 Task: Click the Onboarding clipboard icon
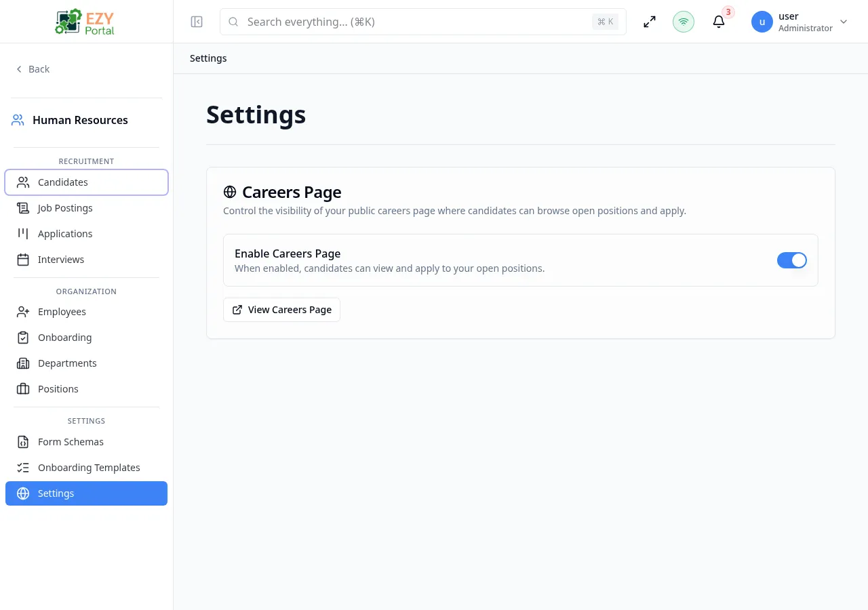coord(23,338)
